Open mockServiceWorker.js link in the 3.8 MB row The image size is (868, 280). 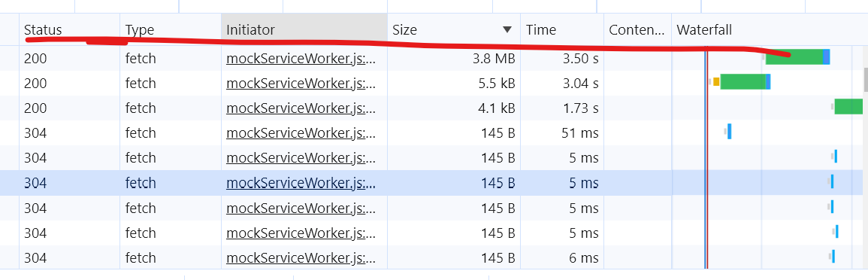301,58
